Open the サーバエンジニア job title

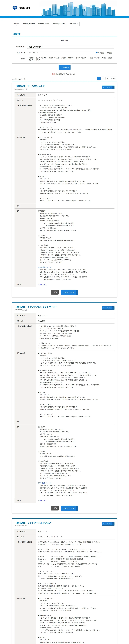30,86
